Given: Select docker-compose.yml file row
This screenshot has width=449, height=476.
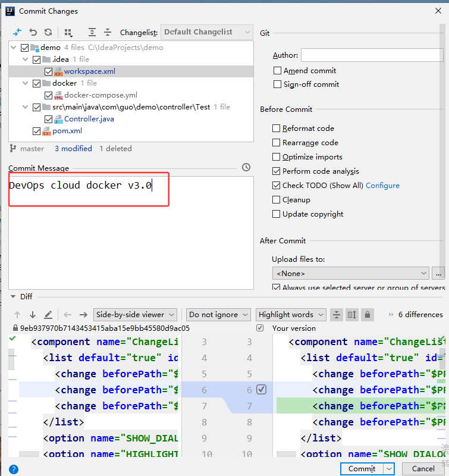Looking at the screenshot, I should click(x=131, y=95).
